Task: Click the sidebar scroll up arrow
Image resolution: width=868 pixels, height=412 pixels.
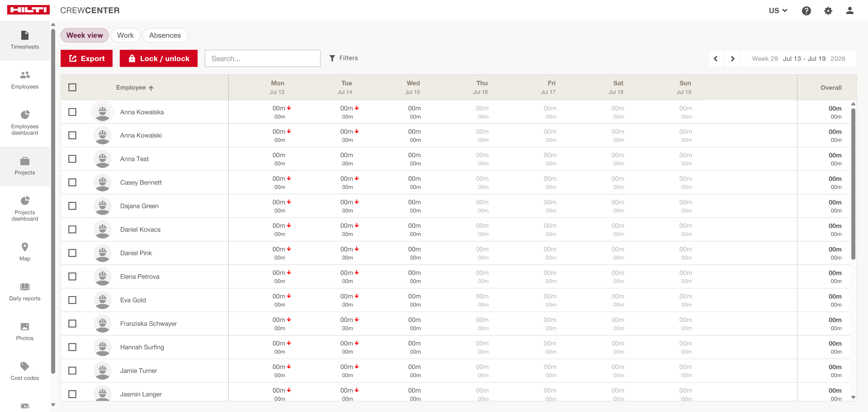Action: pyautogui.click(x=53, y=24)
